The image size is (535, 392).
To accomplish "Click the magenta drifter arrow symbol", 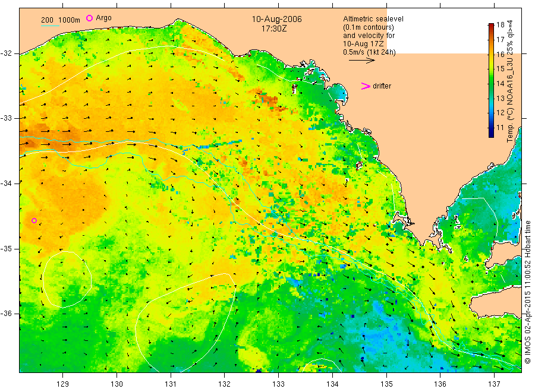I will [x=366, y=86].
